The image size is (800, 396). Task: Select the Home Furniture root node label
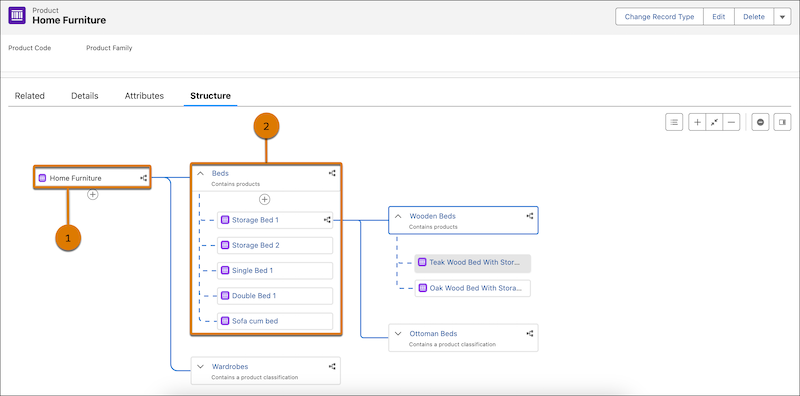76,178
